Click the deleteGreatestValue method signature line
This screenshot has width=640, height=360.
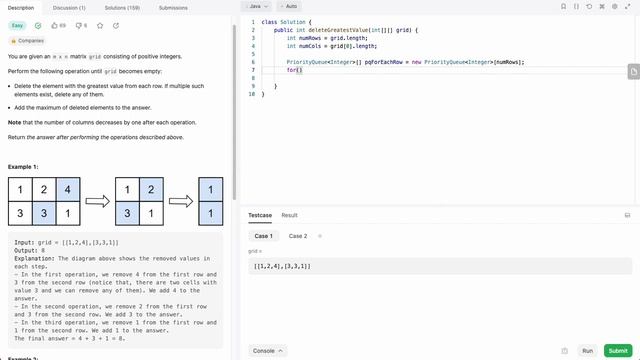pos(346,30)
